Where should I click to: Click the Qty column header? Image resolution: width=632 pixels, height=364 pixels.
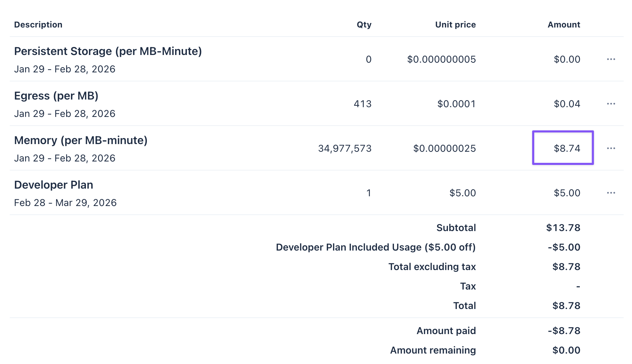point(364,25)
